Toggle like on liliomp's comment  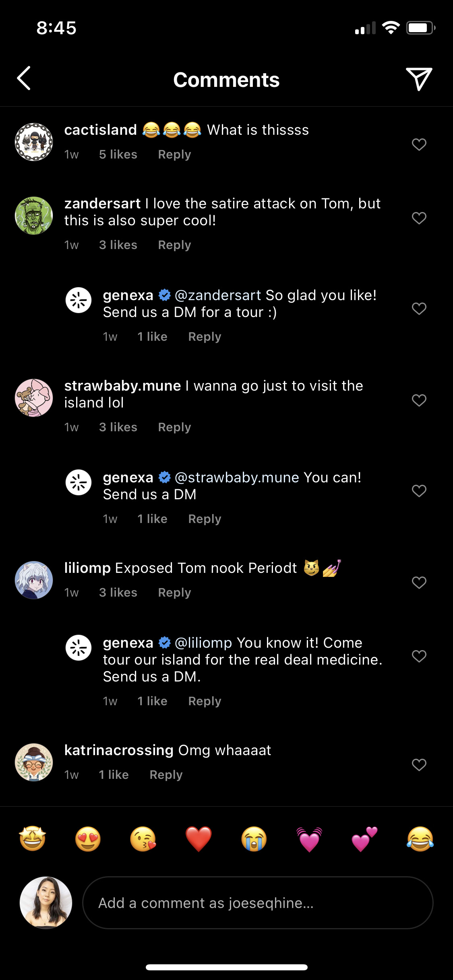tap(419, 583)
